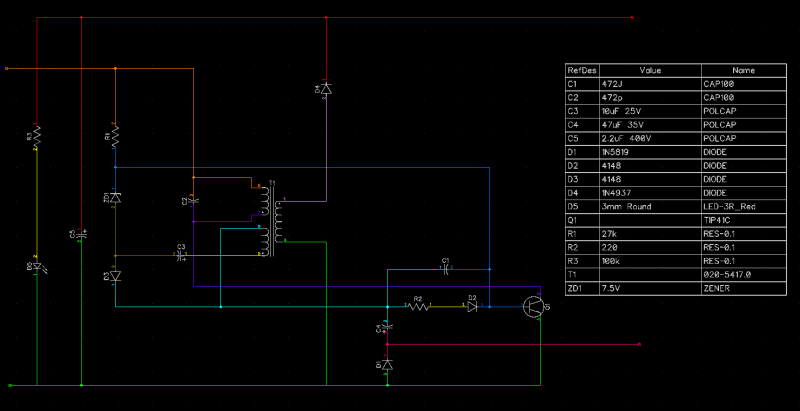Click the D5 RefDes cell in table

[582, 207]
